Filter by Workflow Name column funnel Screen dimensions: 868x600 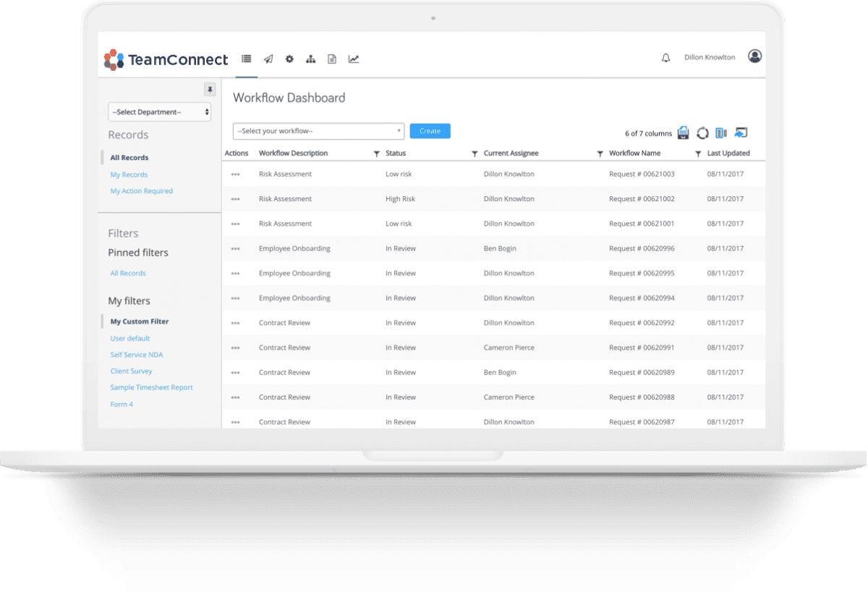698,154
